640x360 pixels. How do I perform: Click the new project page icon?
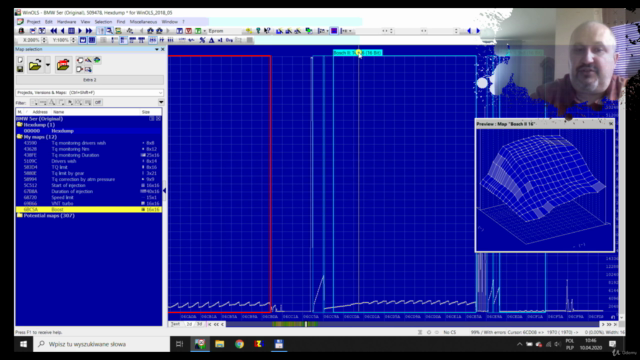click(20, 60)
